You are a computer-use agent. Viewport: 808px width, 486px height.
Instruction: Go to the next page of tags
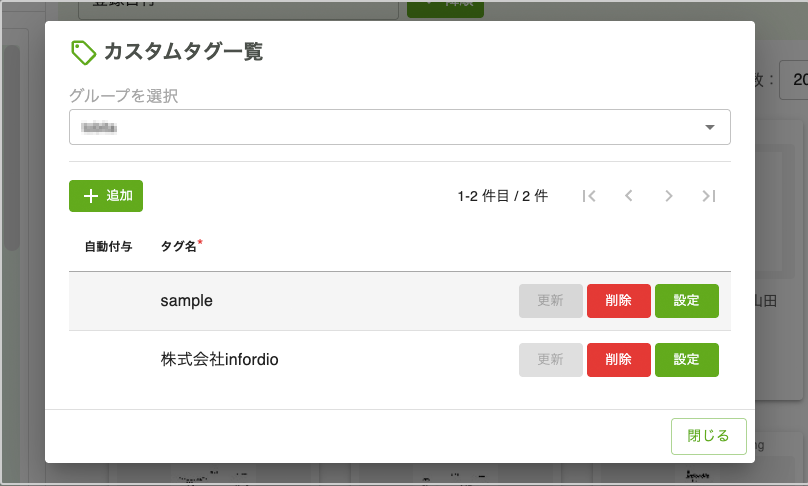669,196
